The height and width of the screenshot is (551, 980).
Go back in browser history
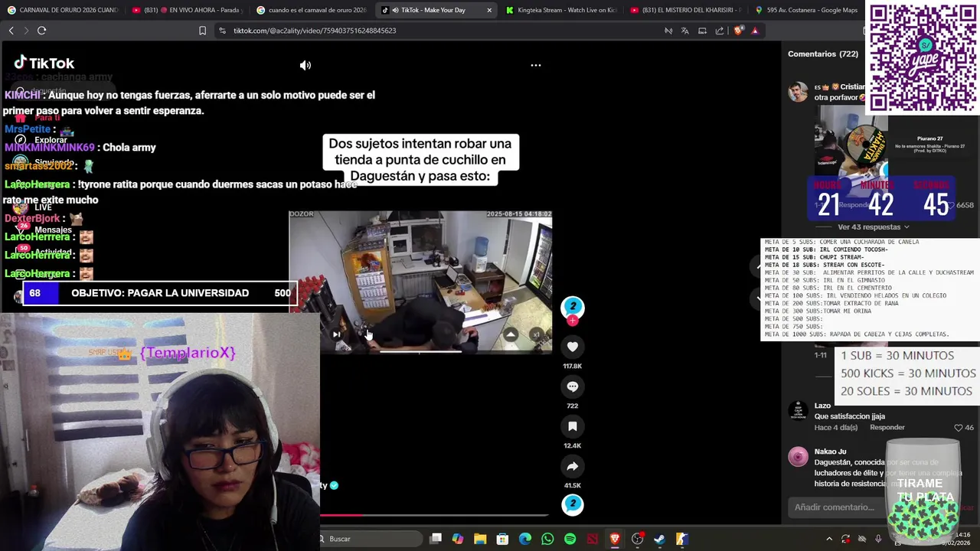point(11,31)
